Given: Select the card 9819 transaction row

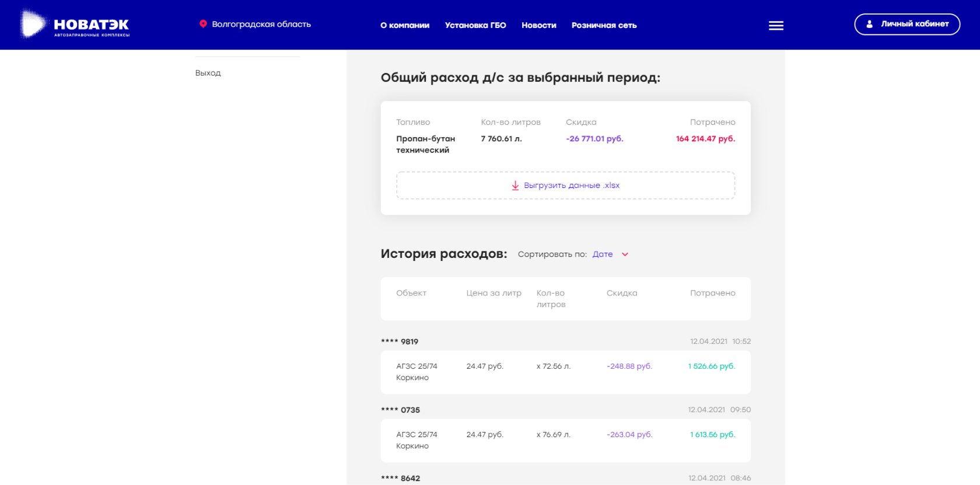Looking at the screenshot, I should (x=565, y=372).
